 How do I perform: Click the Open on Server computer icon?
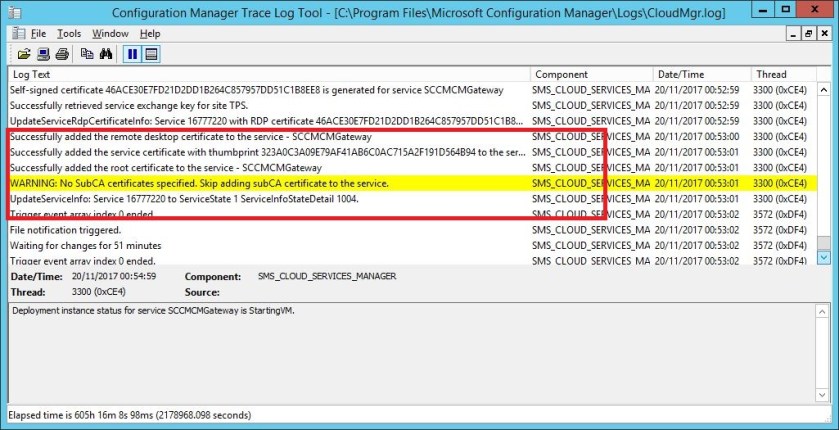[43, 54]
